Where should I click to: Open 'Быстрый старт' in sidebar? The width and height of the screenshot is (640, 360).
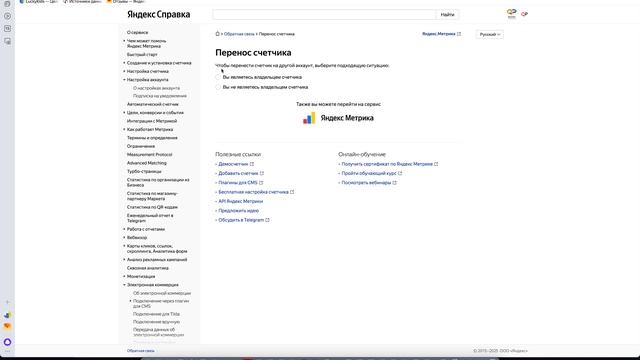142,55
